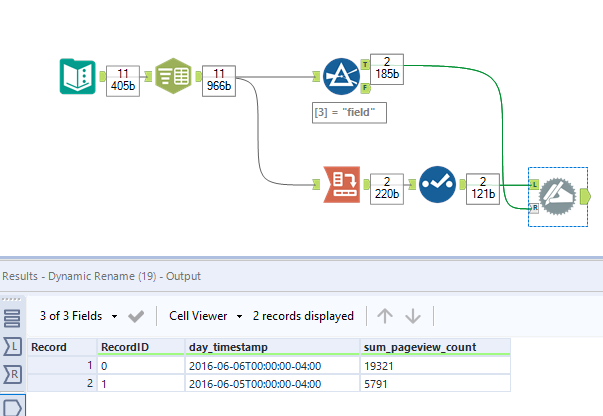Click Dynamic Rename's R input anchor
Viewport: 603px width, 416px height.
[x=535, y=207]
